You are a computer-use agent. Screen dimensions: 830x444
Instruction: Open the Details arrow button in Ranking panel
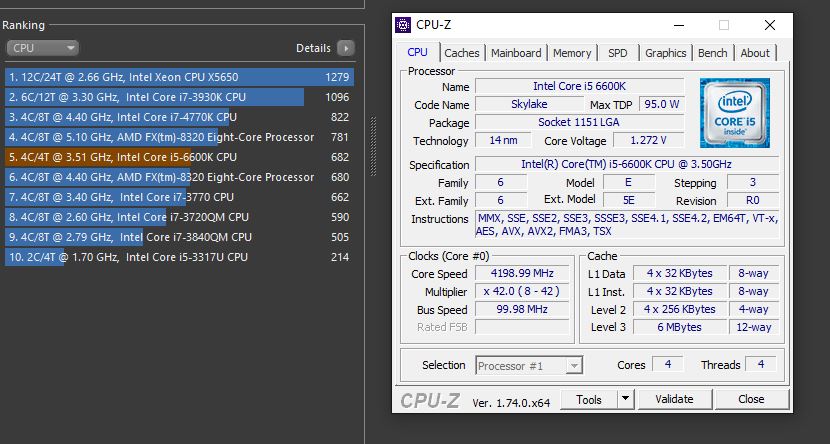pyautogui.click(x=346, y=48)
